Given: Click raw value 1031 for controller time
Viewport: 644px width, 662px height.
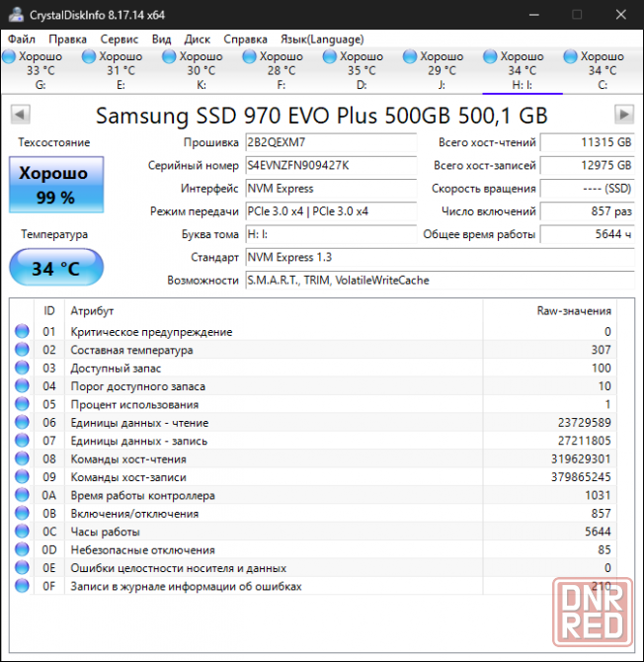Looking at the screenshot, I should pyautogui.click(x=598, y=495).
